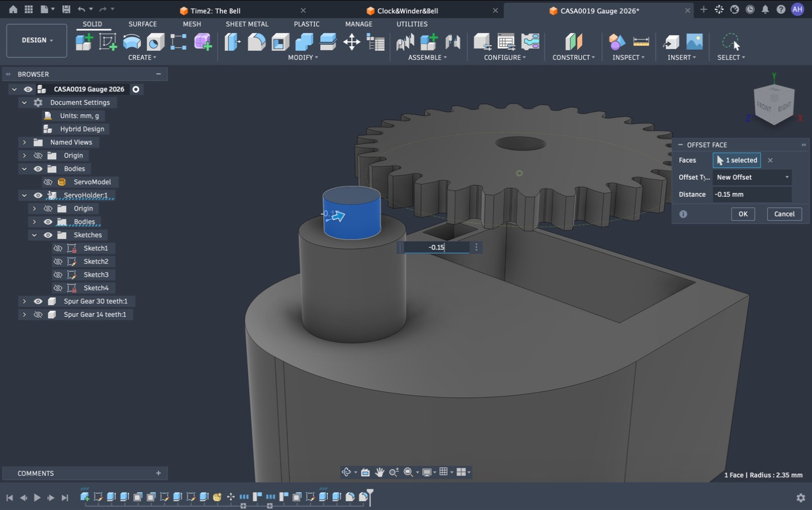Choose the Shell tool
The width and height of the screenshot is (812, 510).
(280, 41)
